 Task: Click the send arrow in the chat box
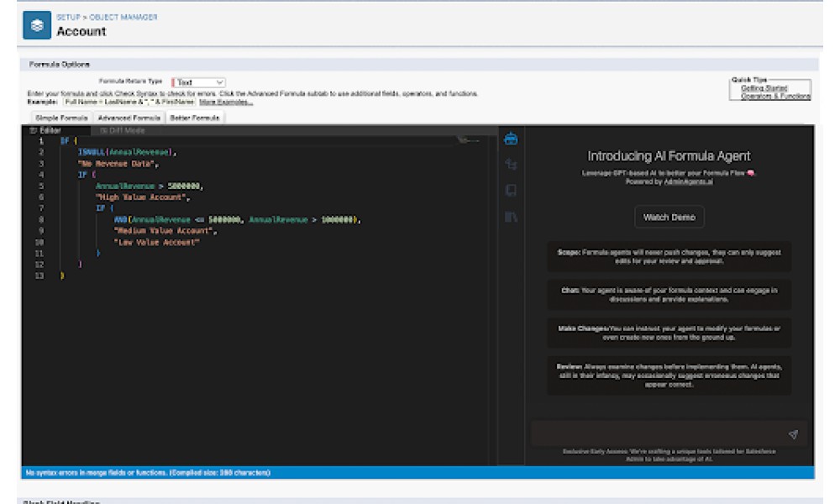[x=793, y=433]
